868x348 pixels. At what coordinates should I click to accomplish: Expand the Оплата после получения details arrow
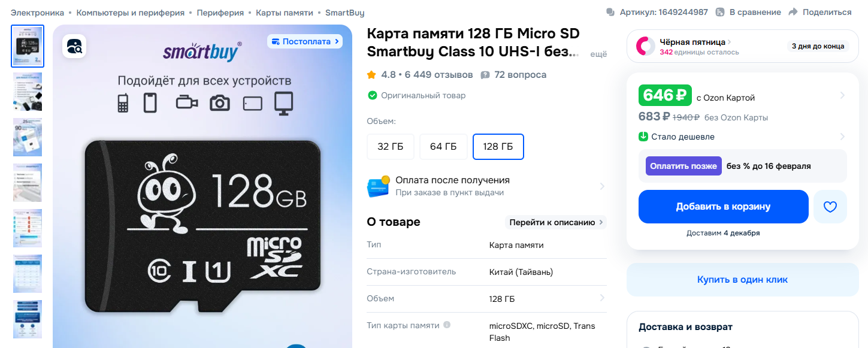pyautogui.click(x=602, y=186)
